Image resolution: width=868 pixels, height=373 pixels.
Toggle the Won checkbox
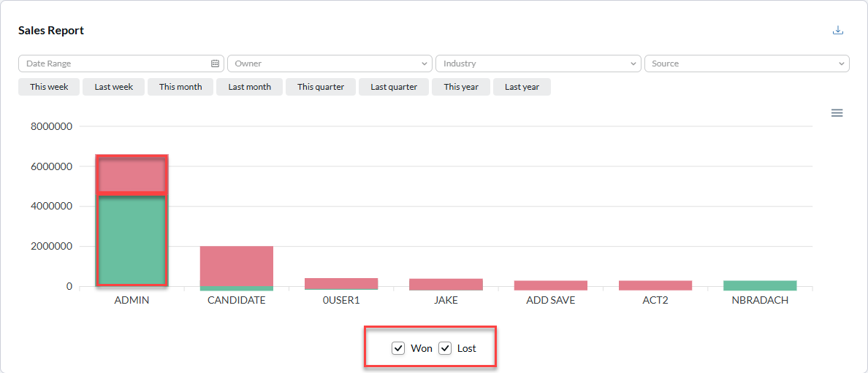click(398, 348)
